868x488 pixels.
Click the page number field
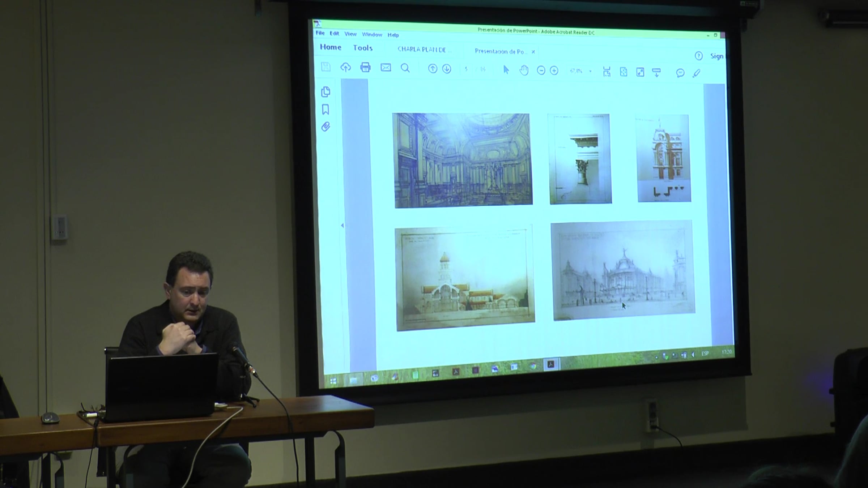466,69
